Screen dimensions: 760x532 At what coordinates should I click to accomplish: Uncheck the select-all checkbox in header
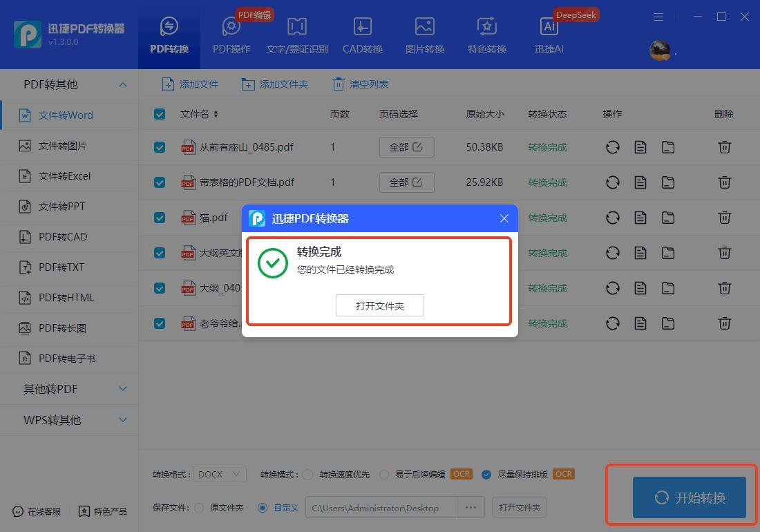pyautogui.click(x=160, y=114)
